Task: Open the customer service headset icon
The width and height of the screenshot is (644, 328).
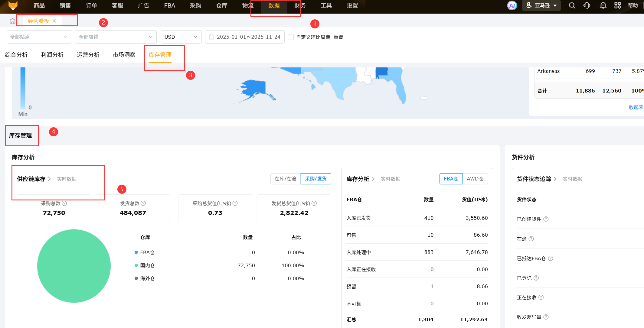Action: pos(587,5)
